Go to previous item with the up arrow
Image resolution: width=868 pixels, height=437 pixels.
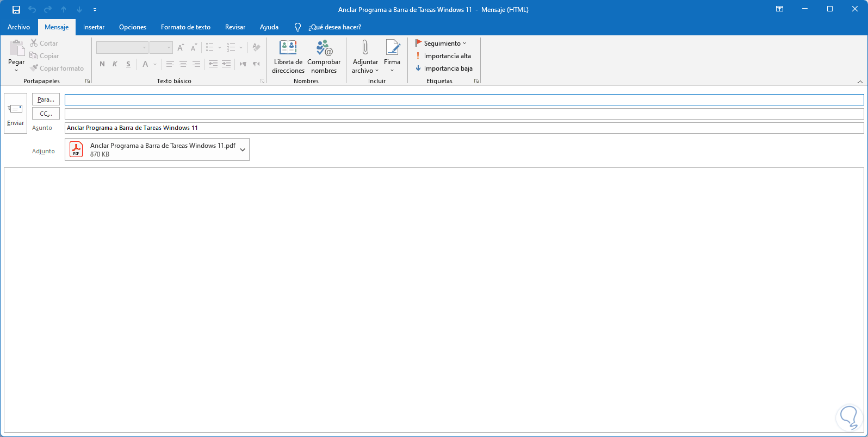[x=64, y=10]
